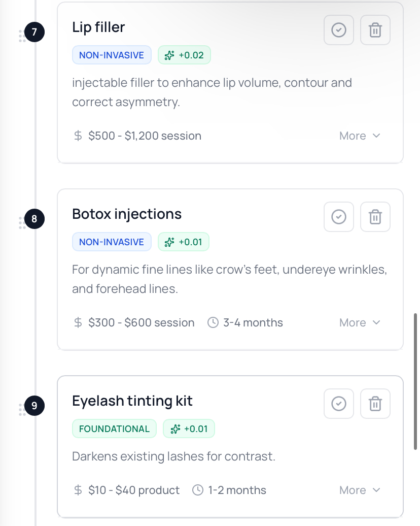Expand More details for Lip filler
This screenshot has width=420, height=526.
360,136
